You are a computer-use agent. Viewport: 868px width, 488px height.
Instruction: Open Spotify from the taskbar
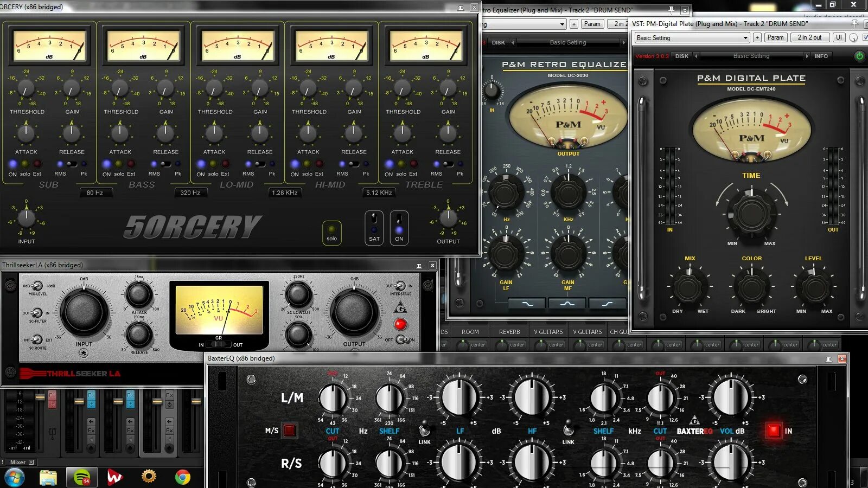[82, 477]
